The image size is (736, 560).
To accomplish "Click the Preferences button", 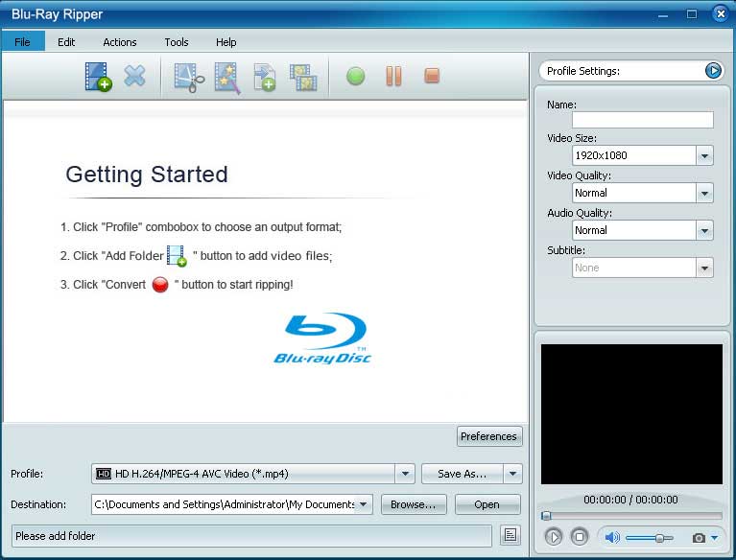I will (x=489, y=436).
